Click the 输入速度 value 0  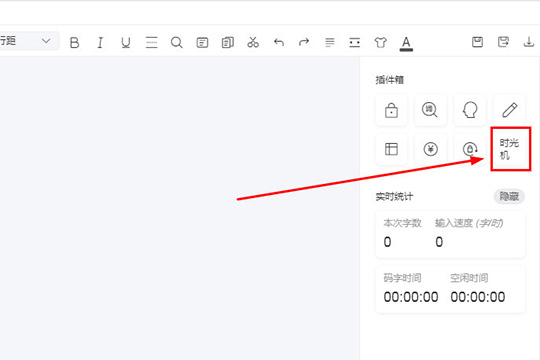click(x=439, y=242)
